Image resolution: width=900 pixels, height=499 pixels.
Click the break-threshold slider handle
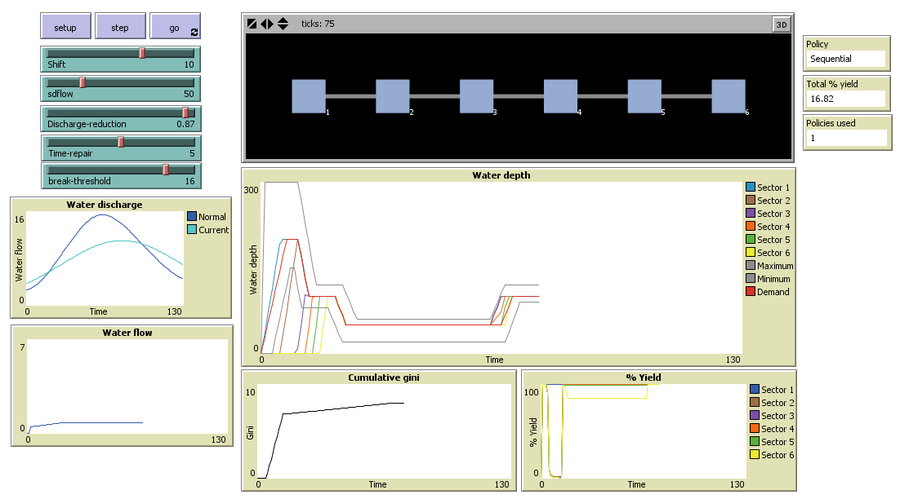coord(166,171)
